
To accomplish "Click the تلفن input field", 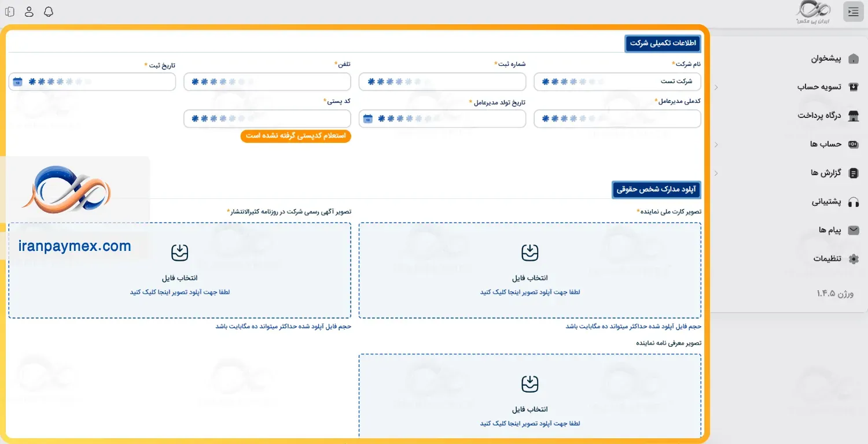I will coord(267,82).
